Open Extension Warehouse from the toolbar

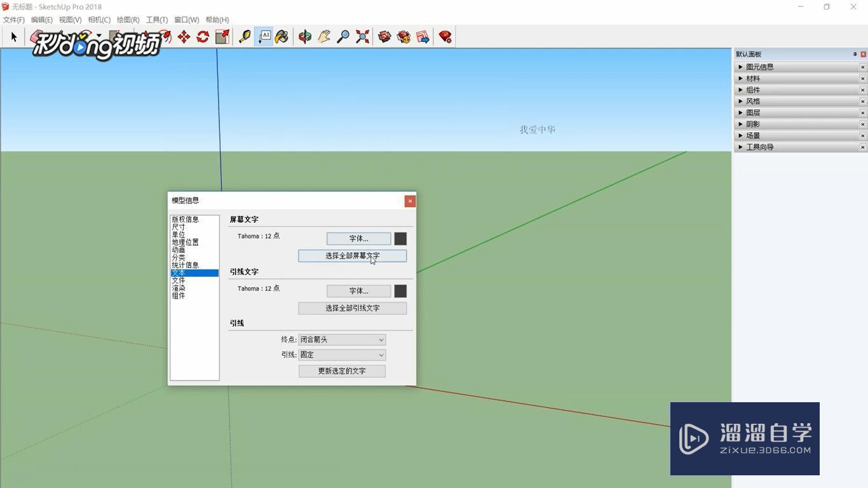pyautogui.click(x=403, y=37)
